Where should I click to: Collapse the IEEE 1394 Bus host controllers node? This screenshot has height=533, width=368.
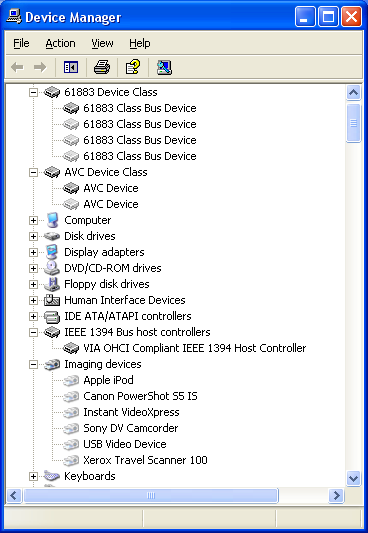pyautogui.click(x=33, y=332)
